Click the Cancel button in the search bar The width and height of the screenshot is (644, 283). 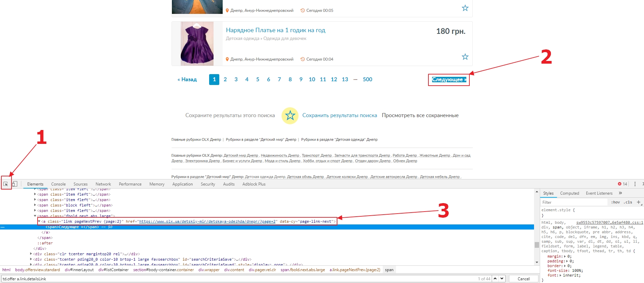524,279
